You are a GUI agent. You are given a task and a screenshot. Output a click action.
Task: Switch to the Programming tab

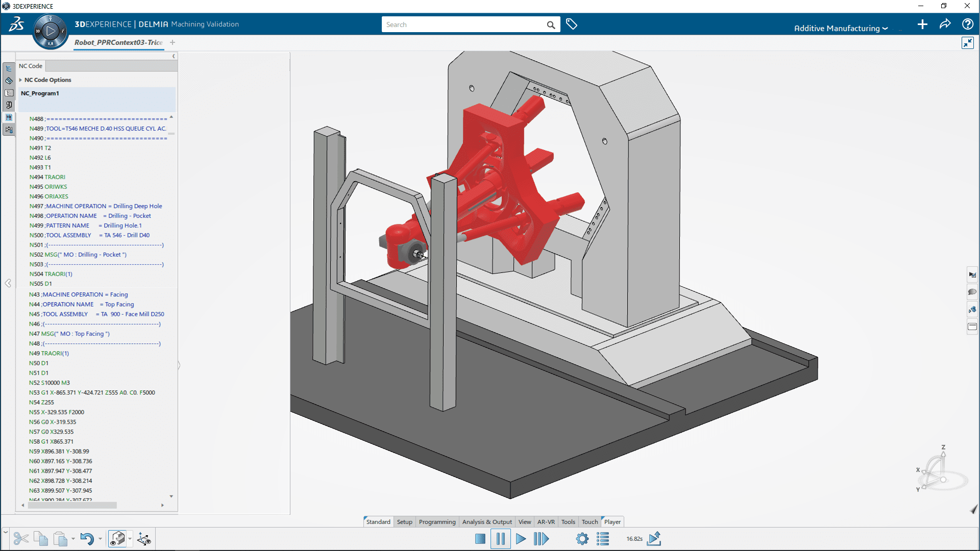coord(437,521)
